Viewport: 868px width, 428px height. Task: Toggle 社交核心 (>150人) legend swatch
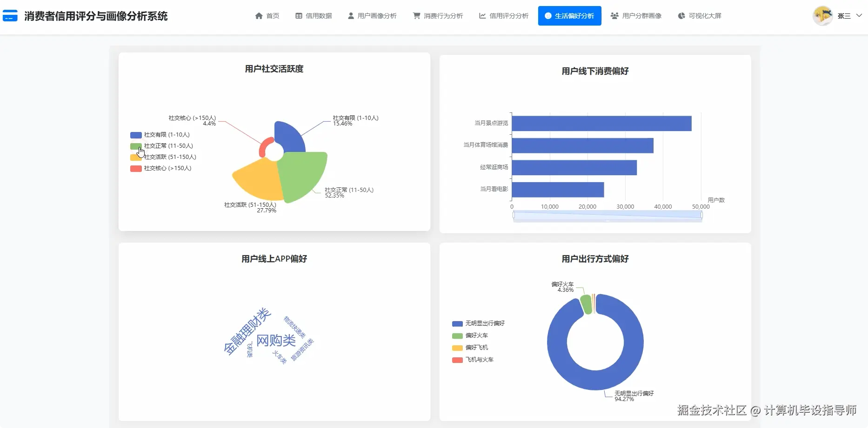point(136,169)
